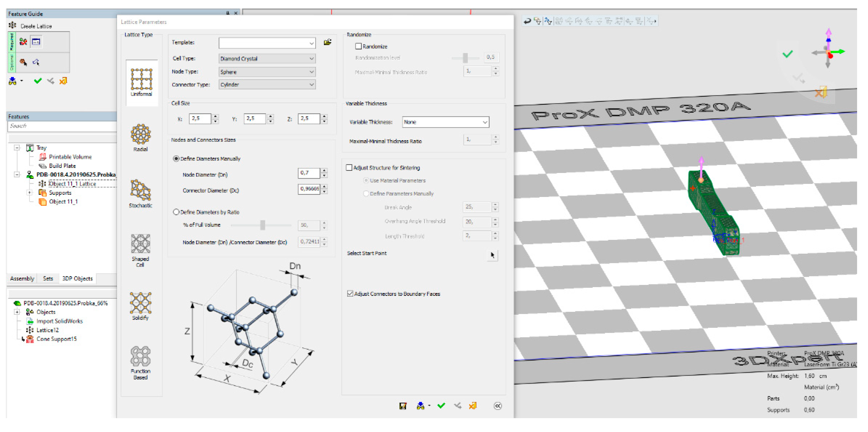
Task: Collapse the Tray tree node
Action: coord(17,148)
